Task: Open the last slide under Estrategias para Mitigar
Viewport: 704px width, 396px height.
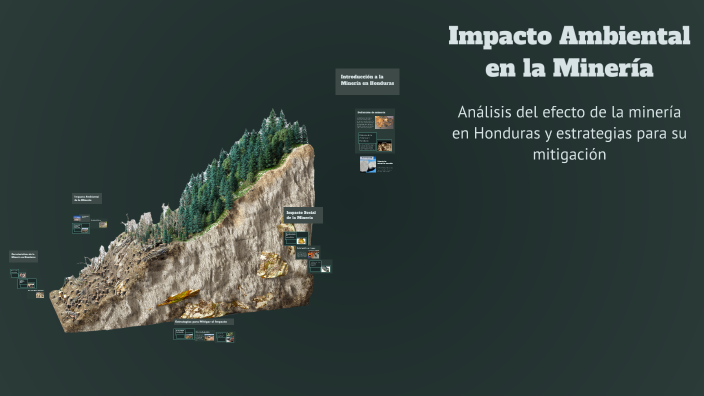Action: (x=225, y=337)
